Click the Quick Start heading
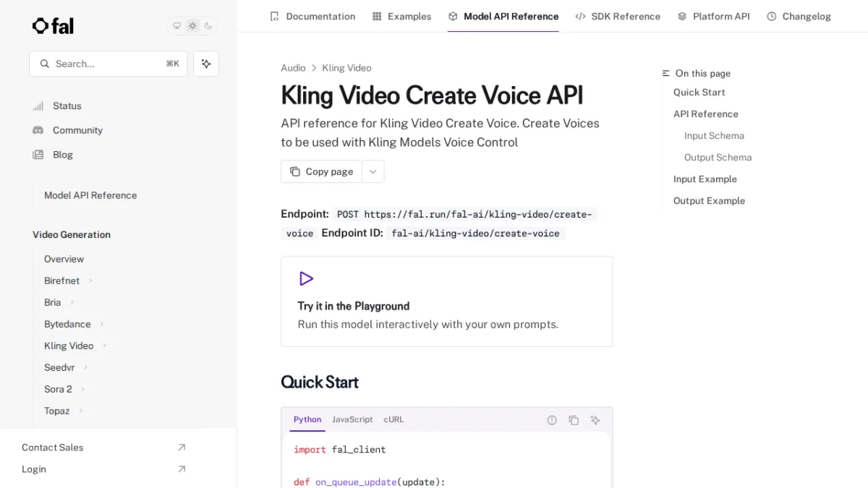This screenshot has height=488, width=868. coord(320,382)
